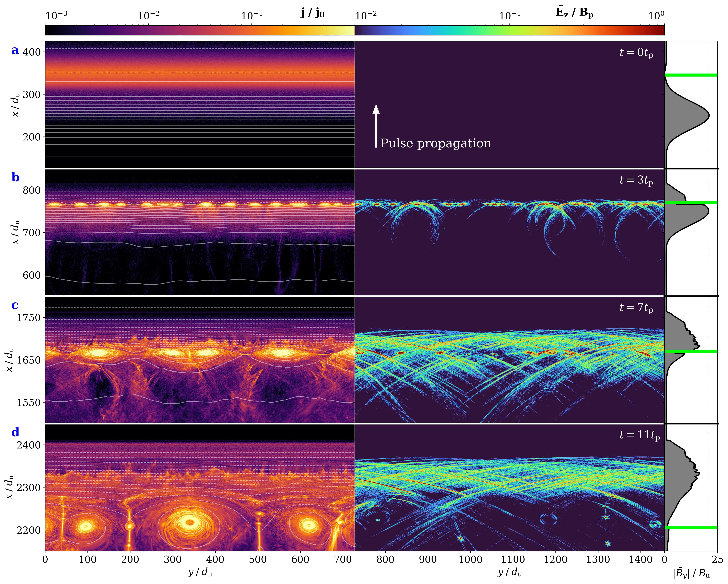The image size is (728, 584).
Task: Click the blue panel label 'd'
Action: tap(15, 432)
